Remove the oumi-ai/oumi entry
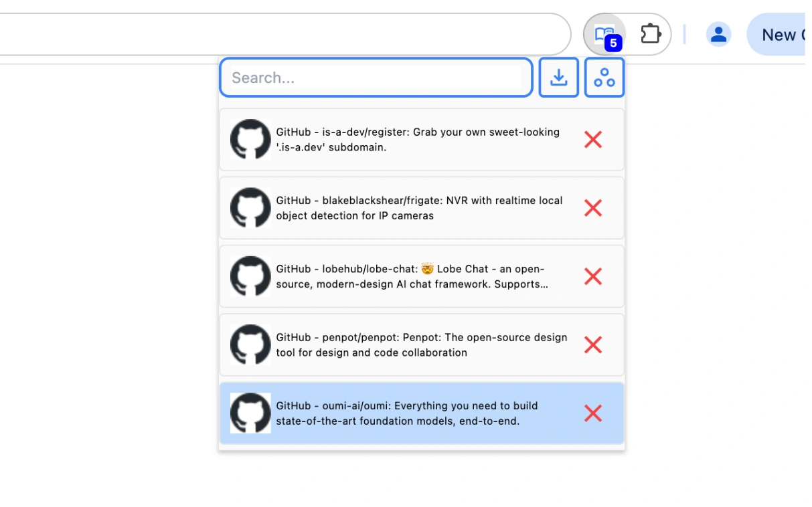Screen dimensions: 812x507 tap(593, 413)
